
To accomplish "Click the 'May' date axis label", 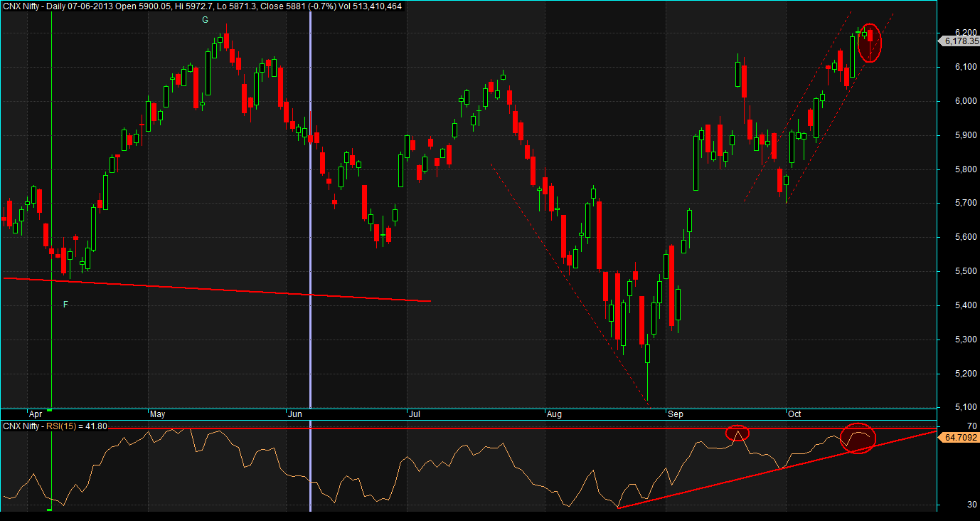I will (x=158, y=414).
